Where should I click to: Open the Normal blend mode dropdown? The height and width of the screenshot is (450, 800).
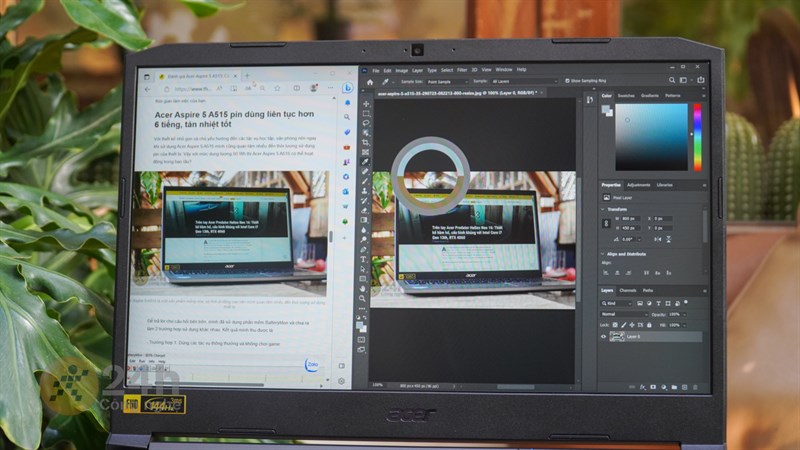624,314
